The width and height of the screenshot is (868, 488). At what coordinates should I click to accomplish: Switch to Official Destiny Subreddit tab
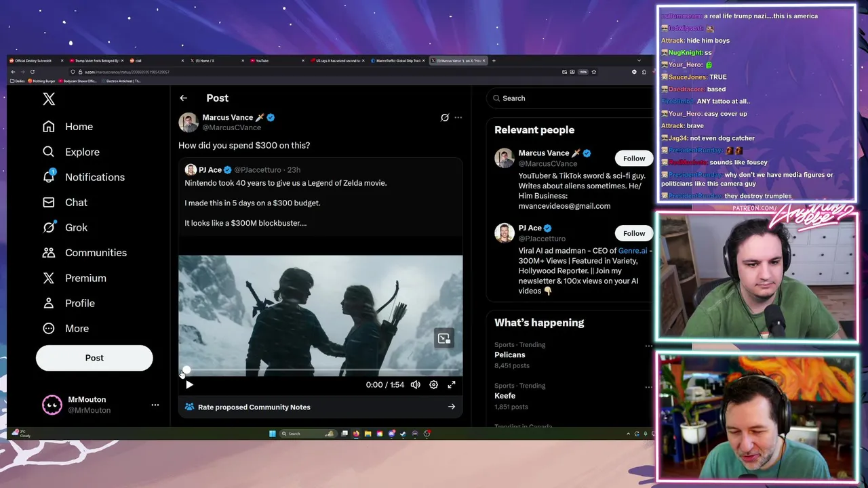coord(36,60)
